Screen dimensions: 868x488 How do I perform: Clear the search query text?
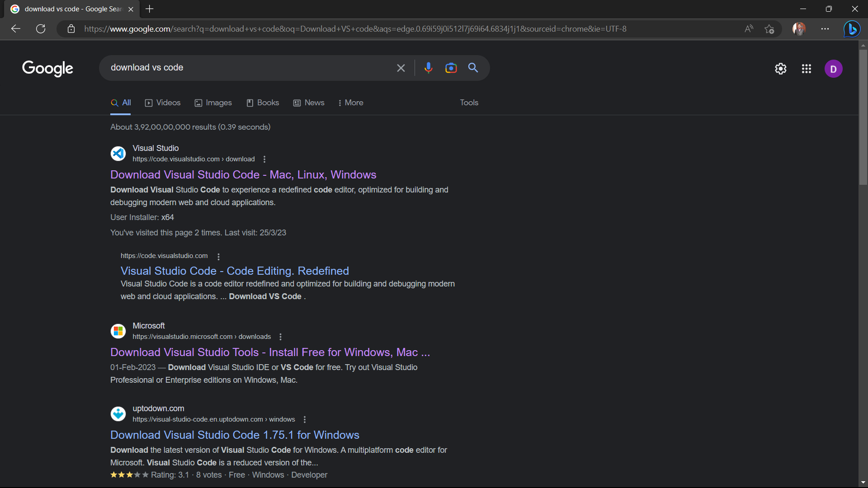[401, 68]
